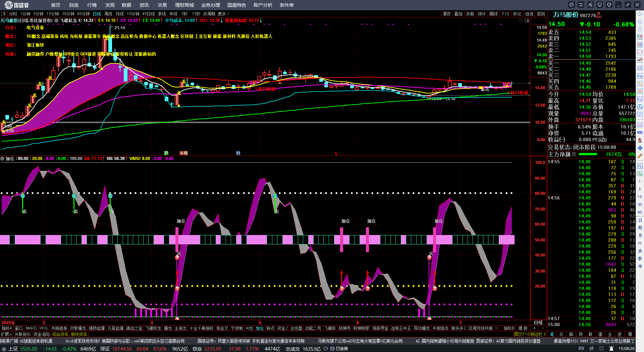Viewport: 644px width, 352px height.
Task: Click the screen display icon in title bar
Action: pos(600,5)
